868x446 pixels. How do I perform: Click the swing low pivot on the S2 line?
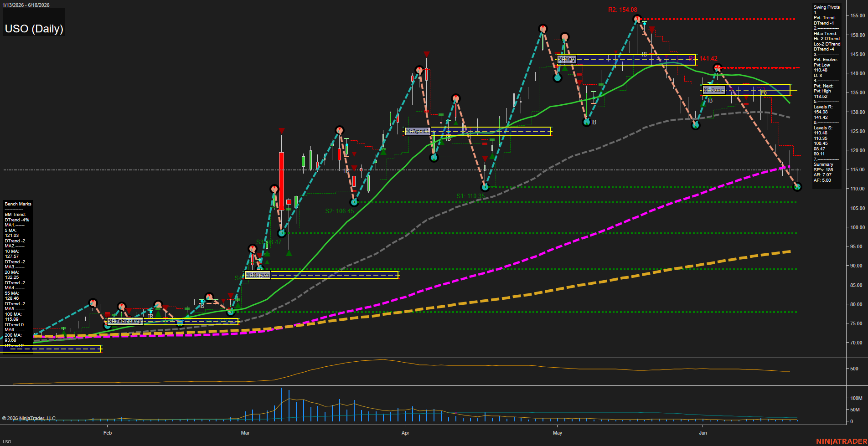[354, 202]
